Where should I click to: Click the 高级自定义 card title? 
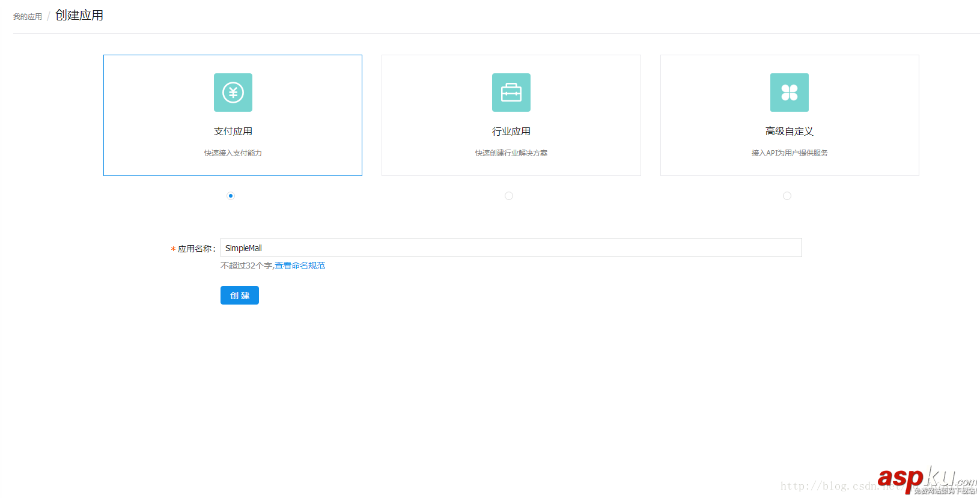[x=790, y=132]
